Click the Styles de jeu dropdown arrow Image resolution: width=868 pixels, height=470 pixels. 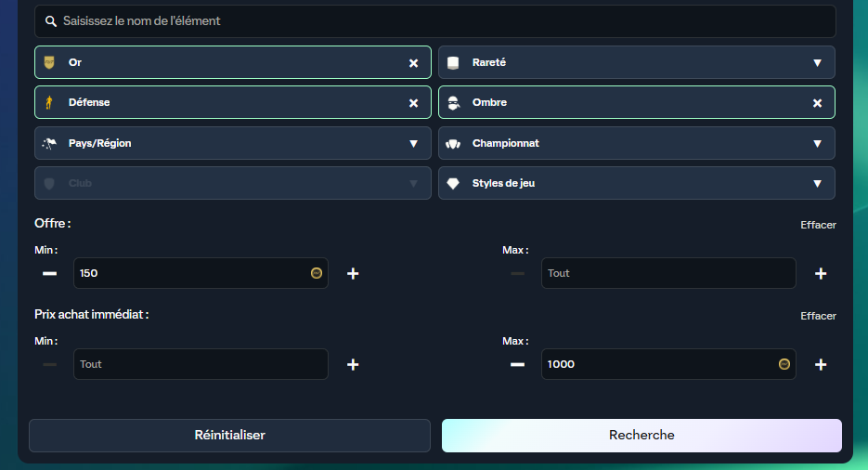click(817, 184)
